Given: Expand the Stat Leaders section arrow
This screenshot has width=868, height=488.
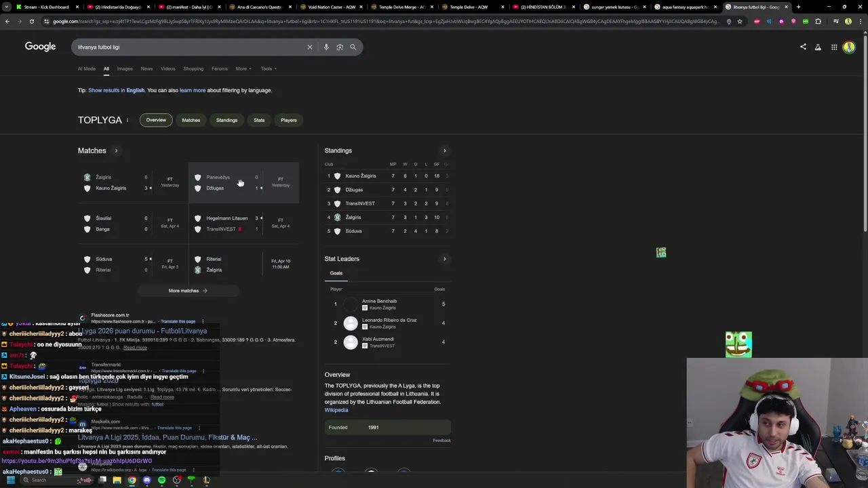Looking at the screenshot, I should click(x=444, y=259).
